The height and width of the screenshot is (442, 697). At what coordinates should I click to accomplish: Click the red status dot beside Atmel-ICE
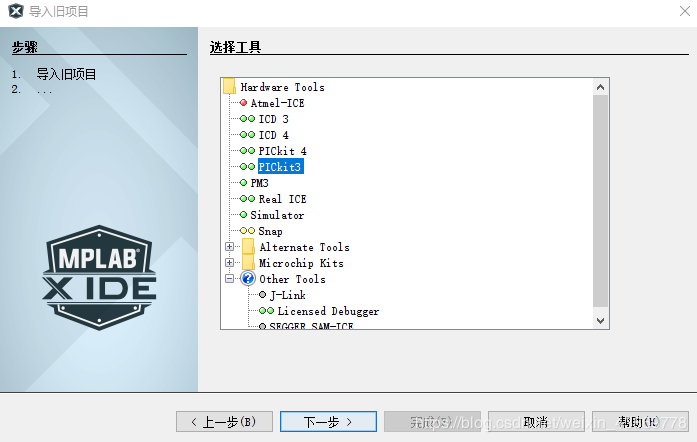(243, 103)
